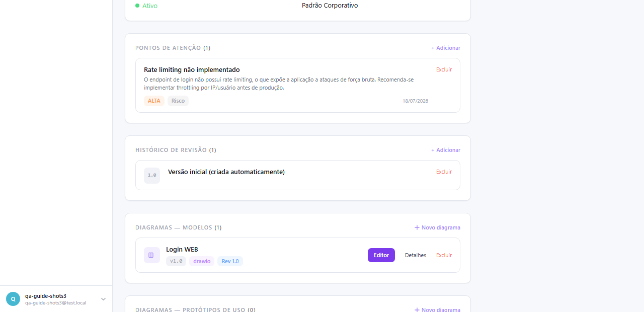Click the Rate limiting não implementado title

pyautogui.click(x=192, y=69)
